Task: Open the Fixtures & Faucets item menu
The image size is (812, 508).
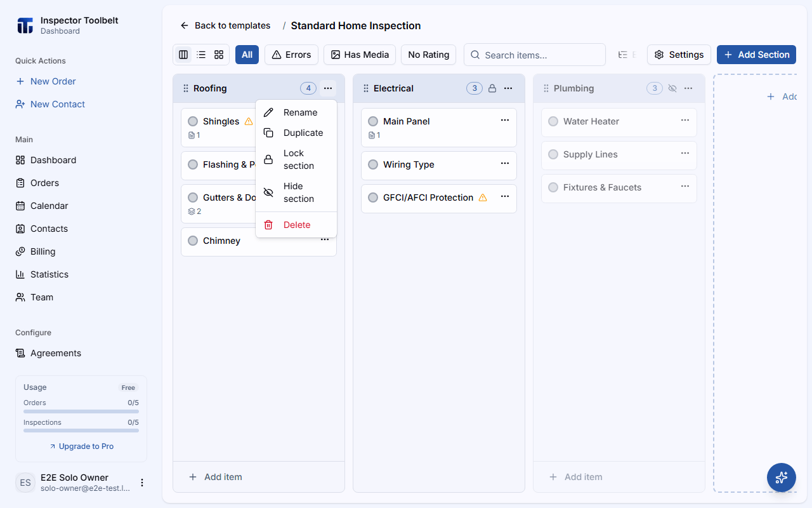Action: coord(685,186)
